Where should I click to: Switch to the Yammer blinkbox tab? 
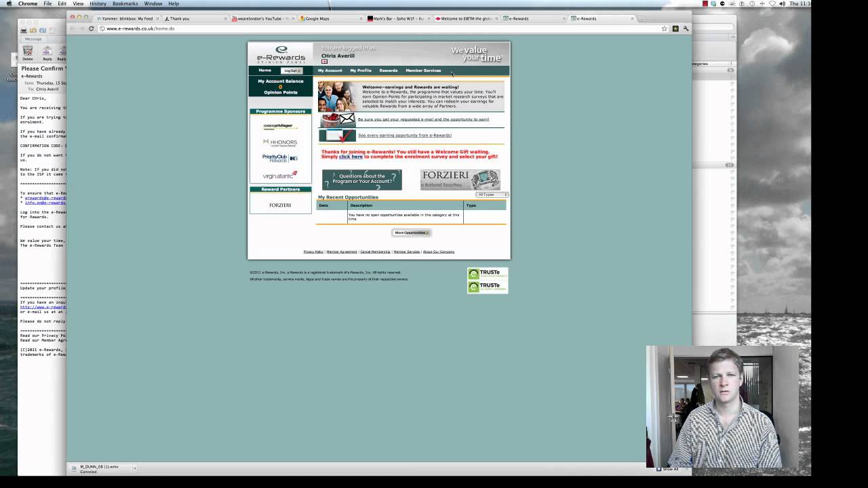127,18
